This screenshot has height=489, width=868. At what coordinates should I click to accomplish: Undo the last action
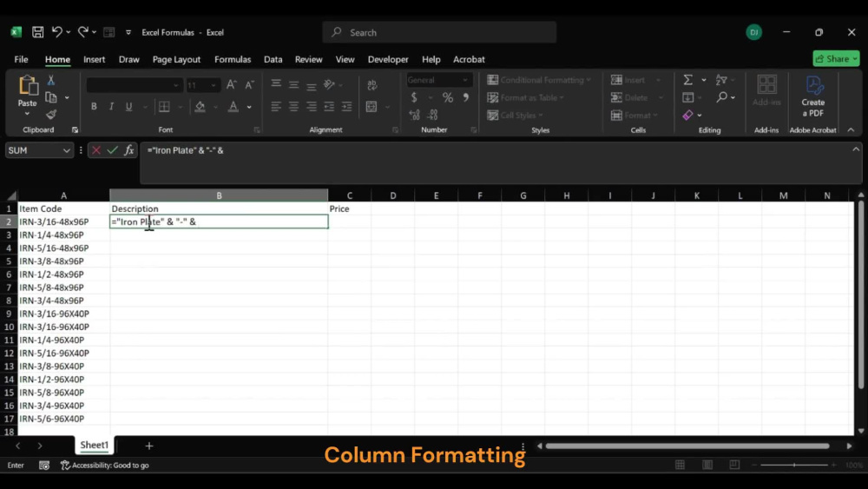[x=57, y=32]
